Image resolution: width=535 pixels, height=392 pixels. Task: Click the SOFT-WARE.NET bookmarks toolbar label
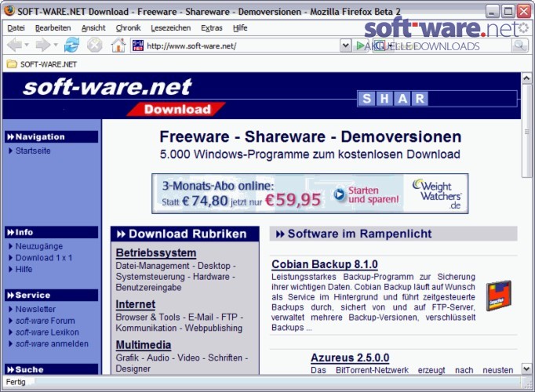click(49, 64)
